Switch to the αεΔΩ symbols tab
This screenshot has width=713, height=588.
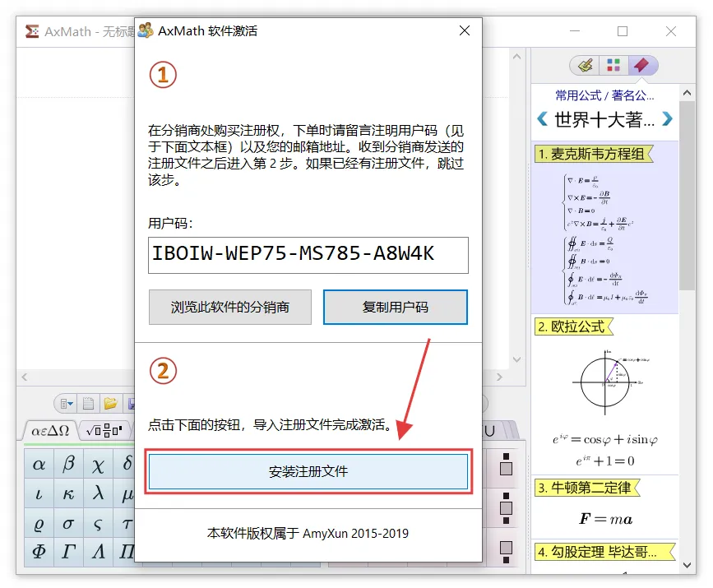[x=50, y=430]
